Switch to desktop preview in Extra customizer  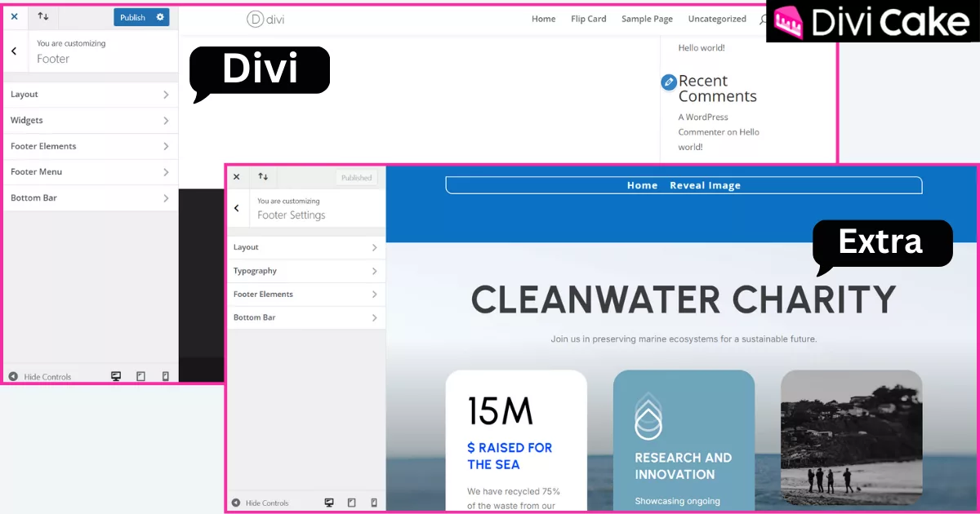coord(329,503)
